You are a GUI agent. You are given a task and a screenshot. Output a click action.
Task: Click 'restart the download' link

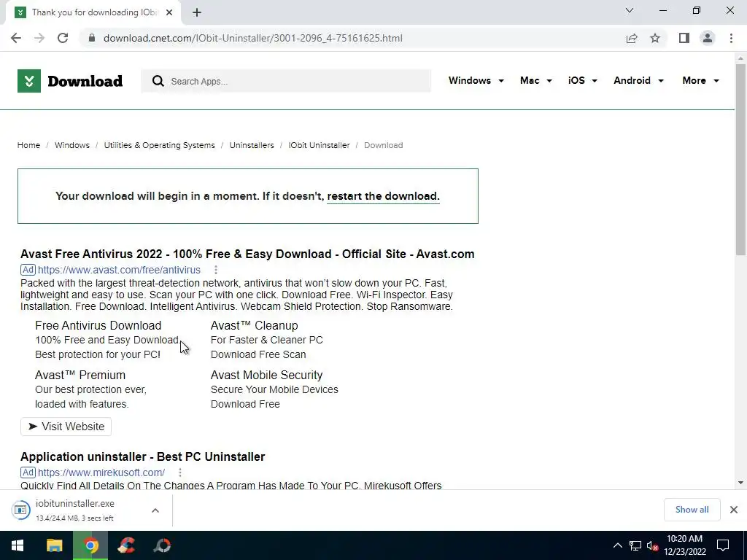click(x=383, y=196)
